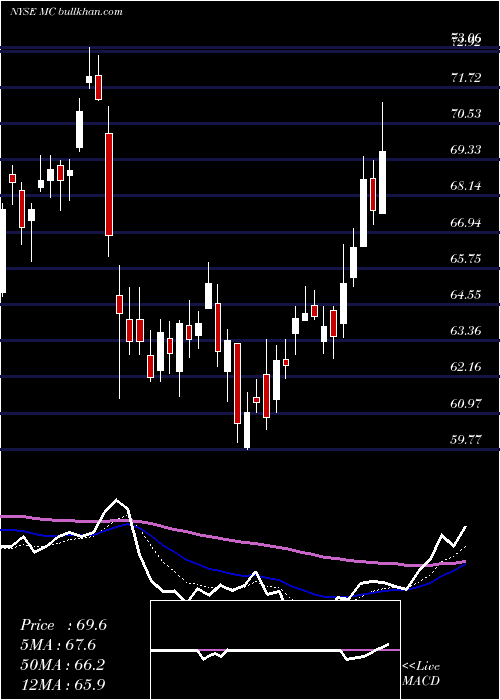The image size is (500, 700).
Task: Click the 62.16 price axis label
Action: [x=466, y=367]
